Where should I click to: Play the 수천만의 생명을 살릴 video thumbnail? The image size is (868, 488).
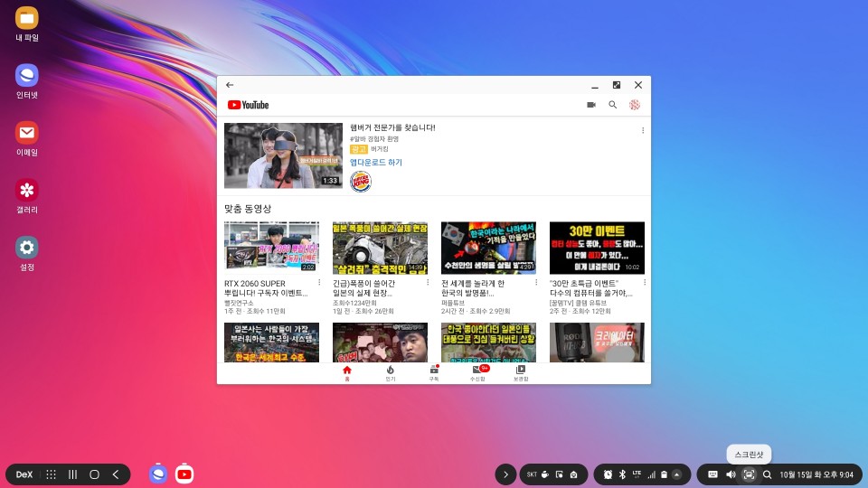coord(488,248)
